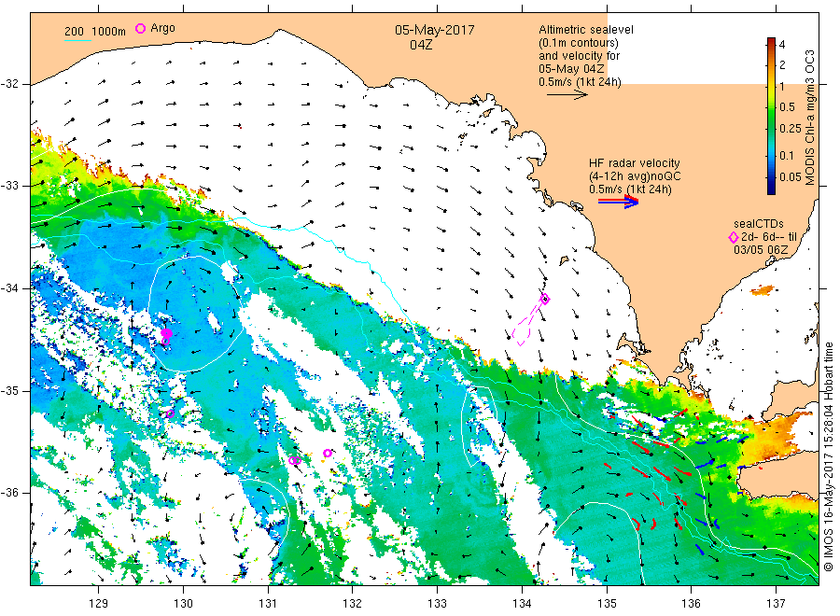The height and width of the screenshot is (616, 840).
Task: Click the longitude label 130
Action: point(183,604)
